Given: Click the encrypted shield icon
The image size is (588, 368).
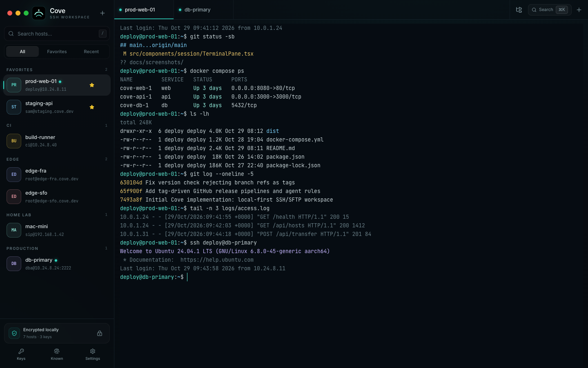Looking at the screenshot, I should point(14,333).
